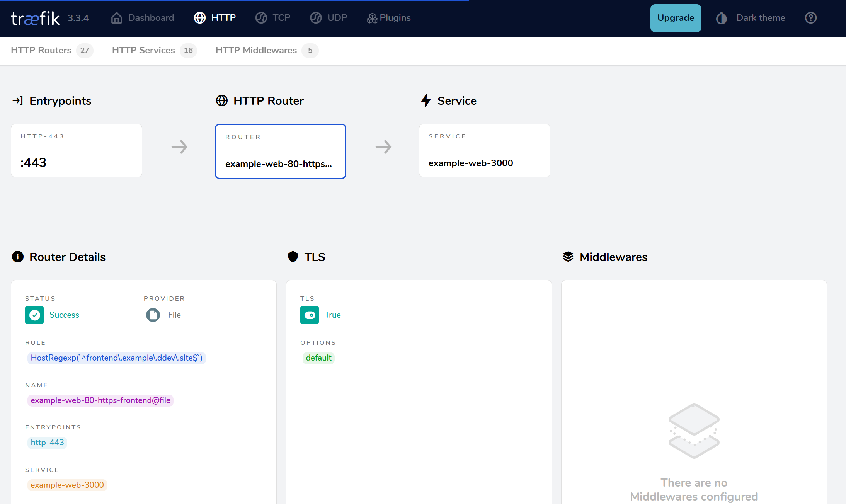Click the UDP protocol icon
The width and height of the screenshot is (846, 504).
point(316,18)
